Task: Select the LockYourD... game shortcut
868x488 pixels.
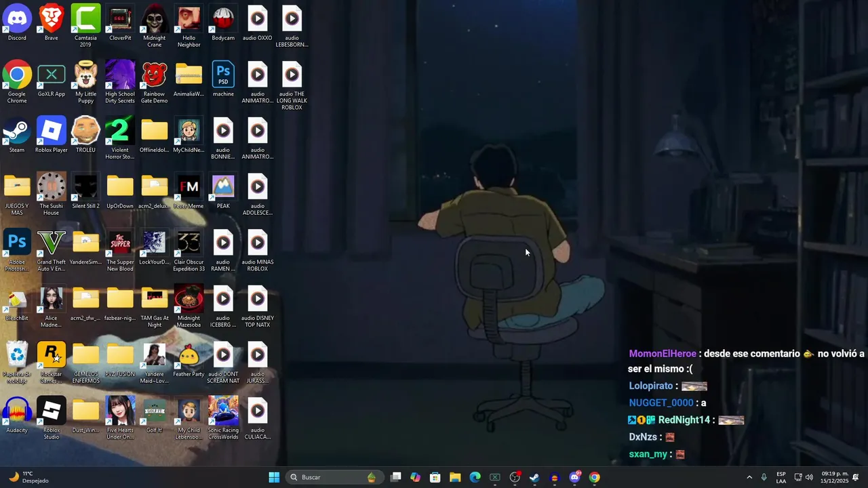Action: (x=155, y=248)
